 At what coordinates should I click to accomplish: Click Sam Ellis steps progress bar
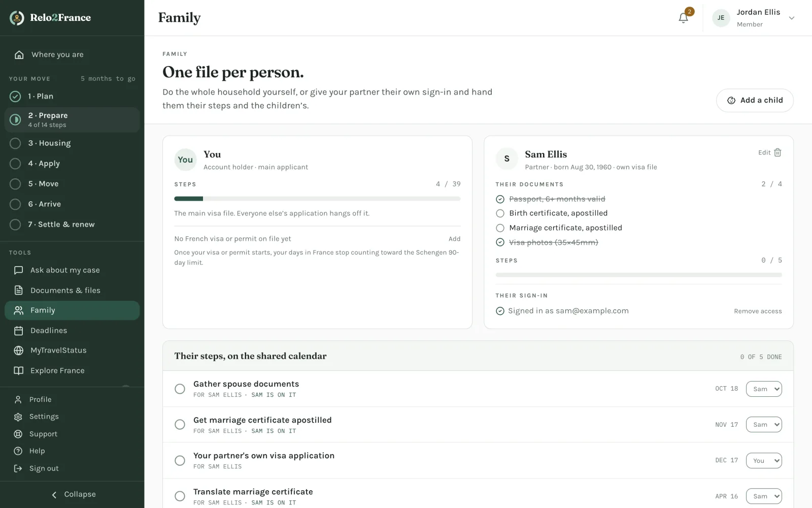(638, 275)
